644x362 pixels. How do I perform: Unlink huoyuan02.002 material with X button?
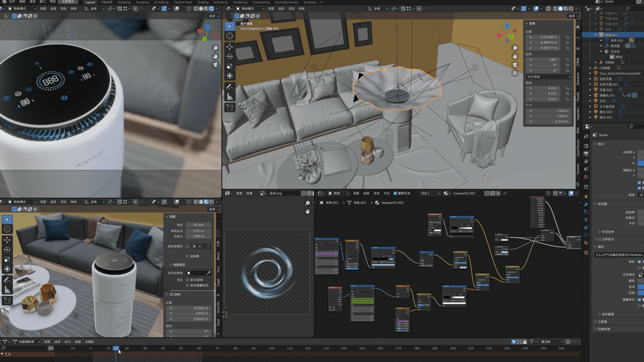point(498,193)
